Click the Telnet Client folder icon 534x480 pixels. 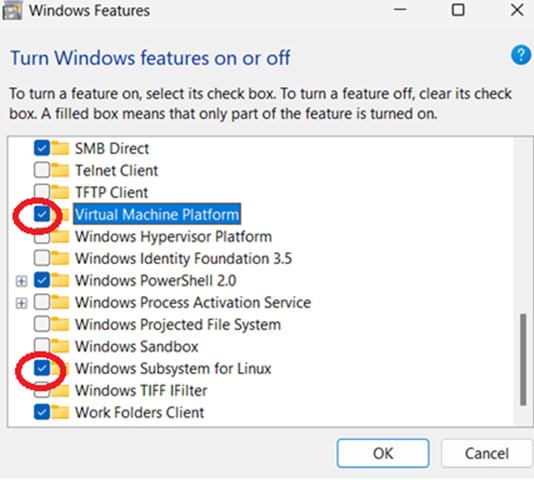coord(60,170)
